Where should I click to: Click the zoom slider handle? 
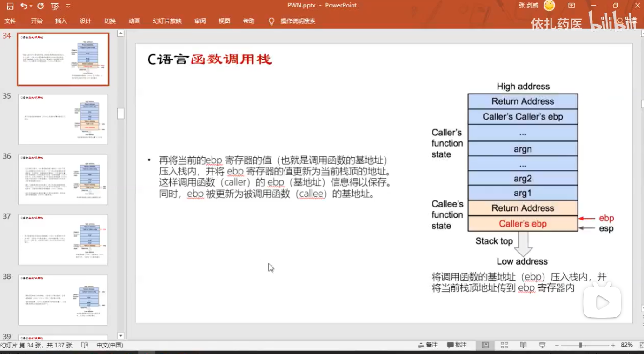580,345
